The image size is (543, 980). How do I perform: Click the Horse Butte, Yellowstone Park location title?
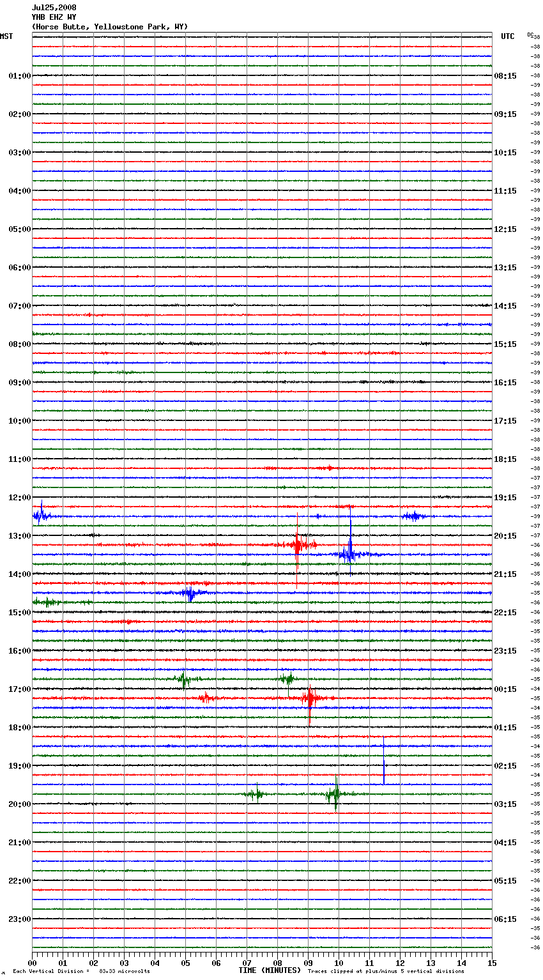tap(110, 27)
